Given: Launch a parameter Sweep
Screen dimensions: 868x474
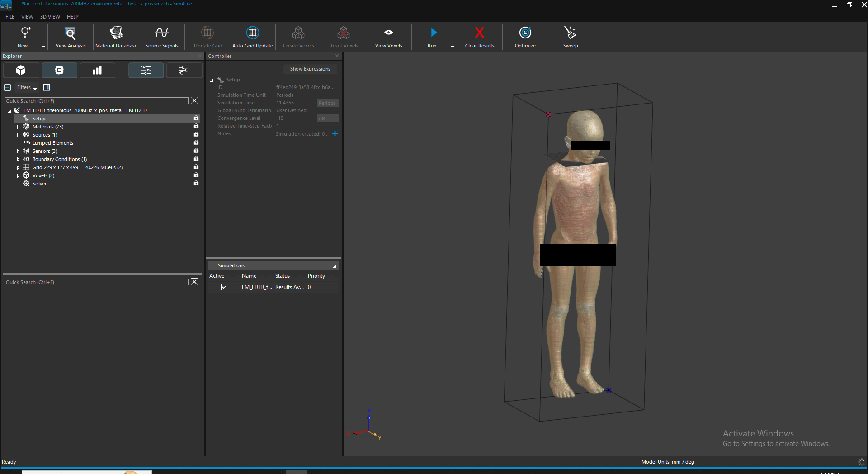Looking at the screenshot, I should click(570, 37).
